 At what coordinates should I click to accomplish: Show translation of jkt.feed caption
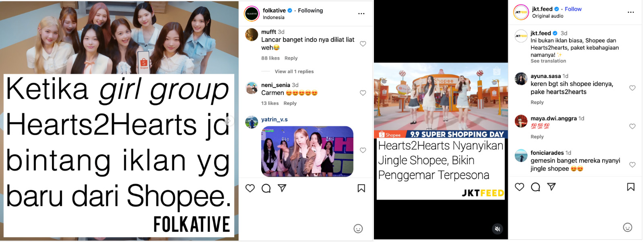pos(548,61)
